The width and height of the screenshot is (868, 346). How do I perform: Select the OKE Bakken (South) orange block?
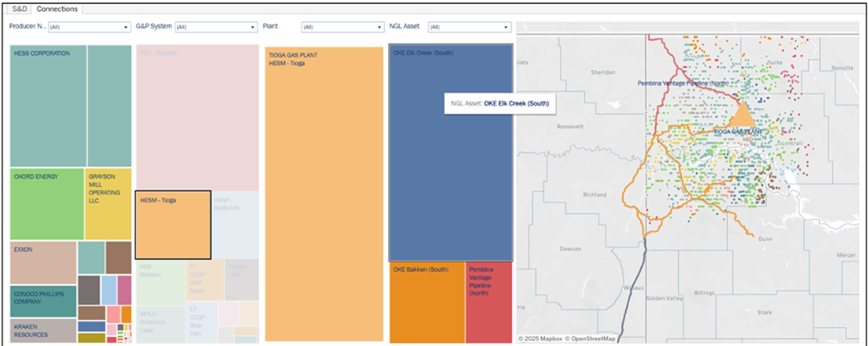point(427,303)
